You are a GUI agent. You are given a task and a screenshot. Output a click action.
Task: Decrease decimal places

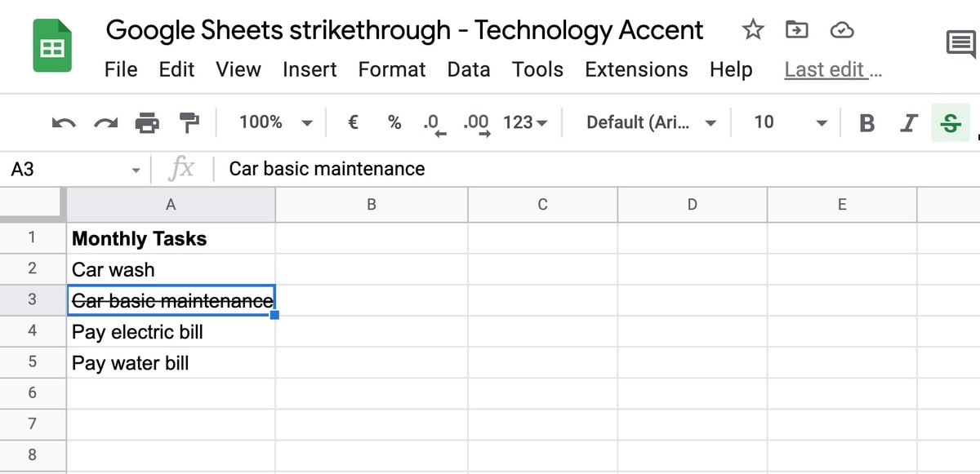coord(435,123)
